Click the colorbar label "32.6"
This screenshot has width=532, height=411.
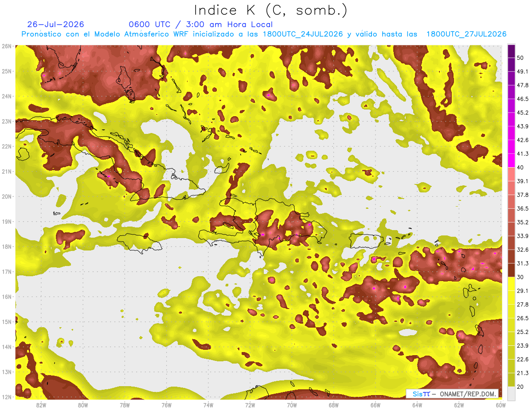523,250
